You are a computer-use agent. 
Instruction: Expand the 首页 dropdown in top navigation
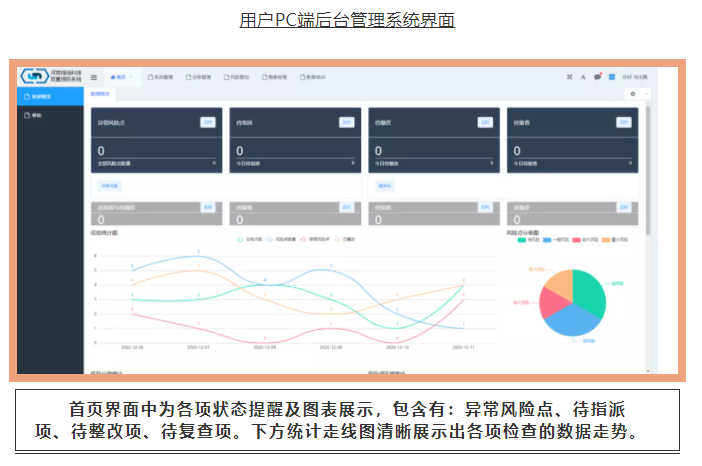tap(124, 76)
